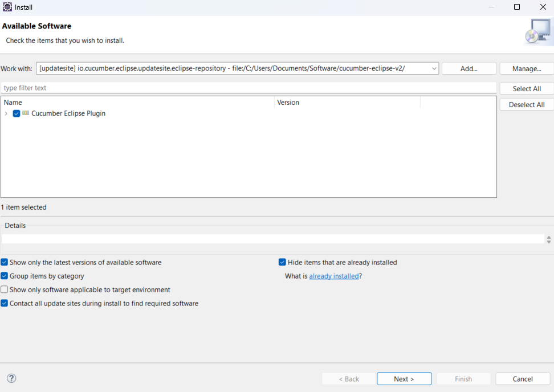Click the Details text area
The height and width of the screenshot is (392, 554).
point(273,239)
